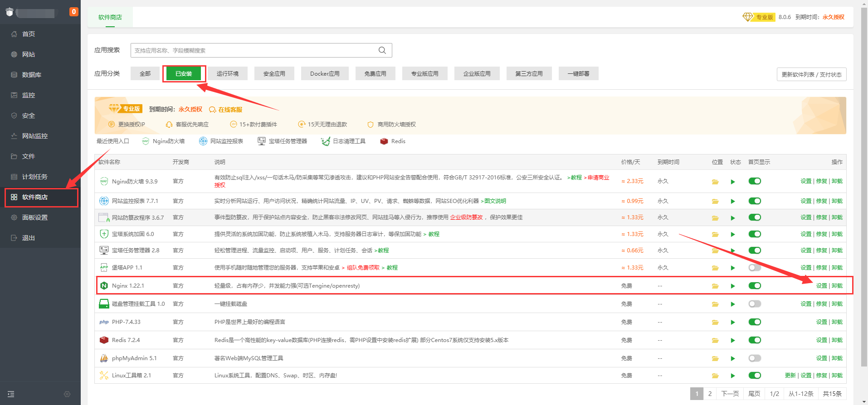868x405 pixels.
Task: Collapse sidebar using bottom menu icon
Action: [11, 394]
